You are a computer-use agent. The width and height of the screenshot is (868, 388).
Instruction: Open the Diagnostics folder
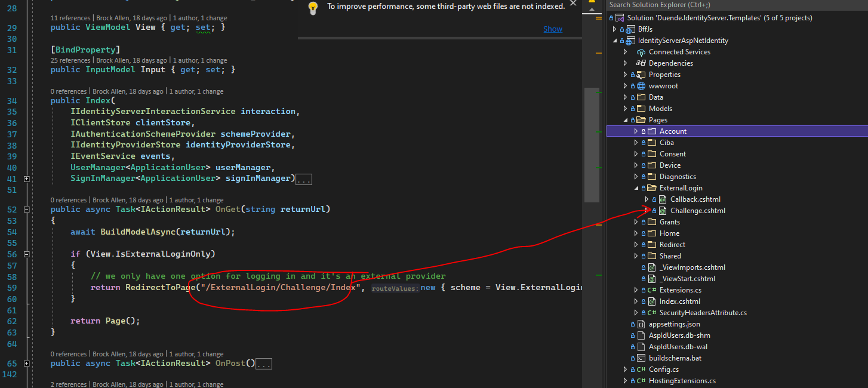678,177
